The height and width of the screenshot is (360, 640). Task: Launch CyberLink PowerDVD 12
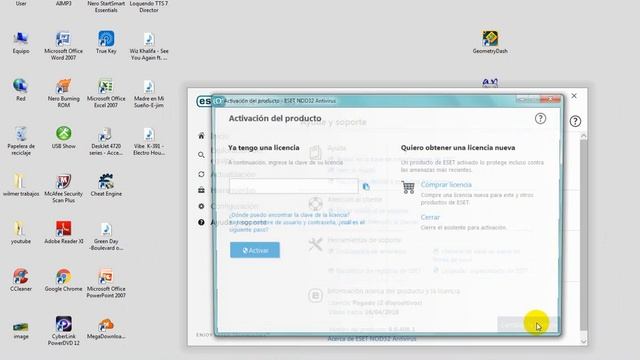click(x=63, y=331)
